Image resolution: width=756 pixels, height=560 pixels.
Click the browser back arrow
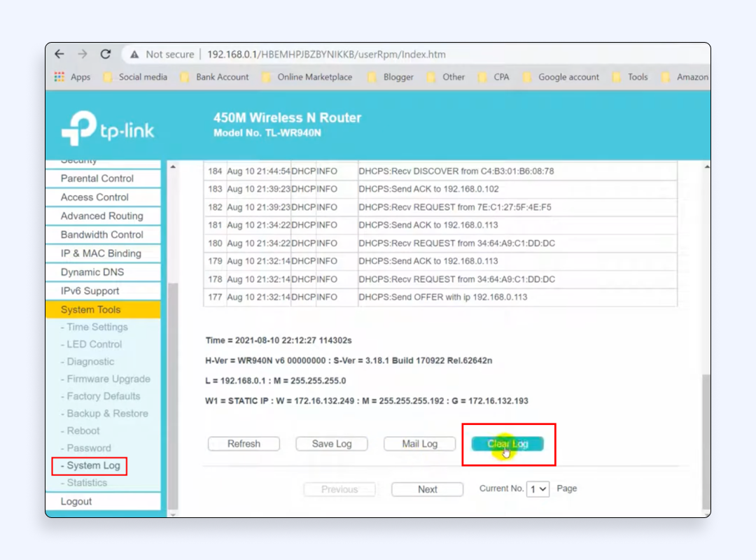click(59, 54)
